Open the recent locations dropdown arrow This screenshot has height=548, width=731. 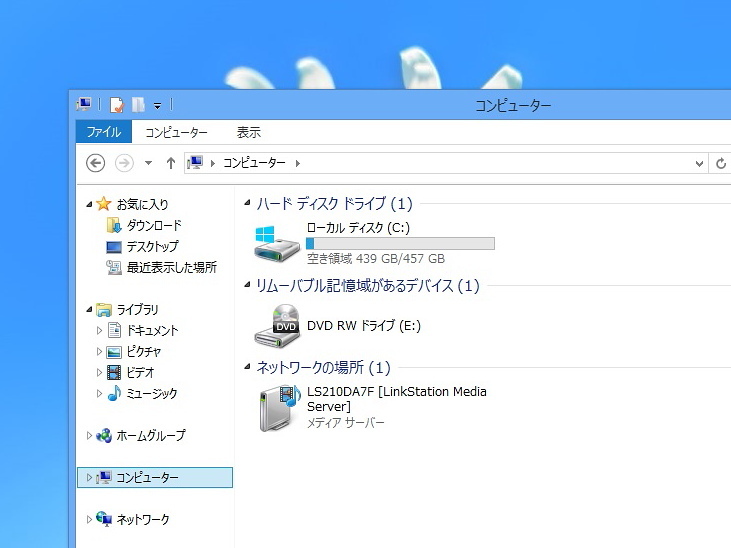click(148, 163)
